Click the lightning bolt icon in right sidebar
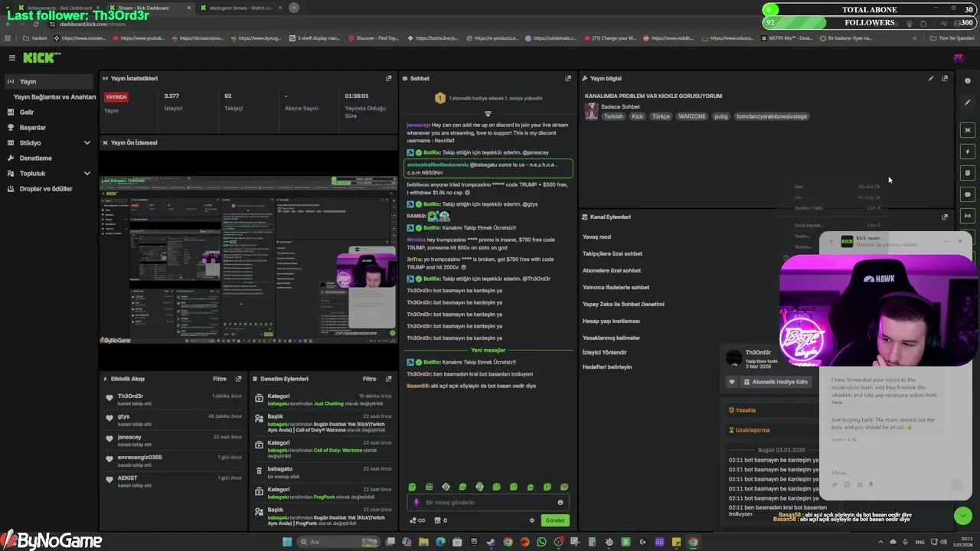 click(x=968, y=152)
